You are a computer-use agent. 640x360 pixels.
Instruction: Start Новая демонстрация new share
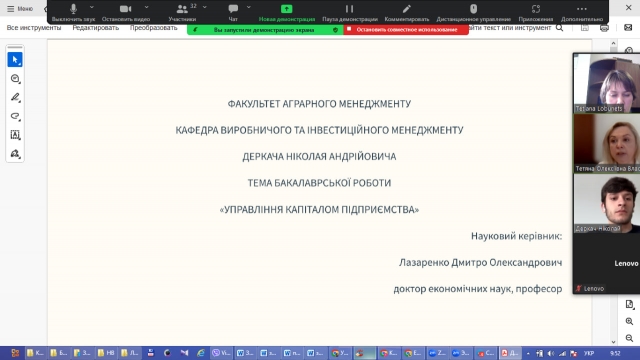click(x=287, y=12)
